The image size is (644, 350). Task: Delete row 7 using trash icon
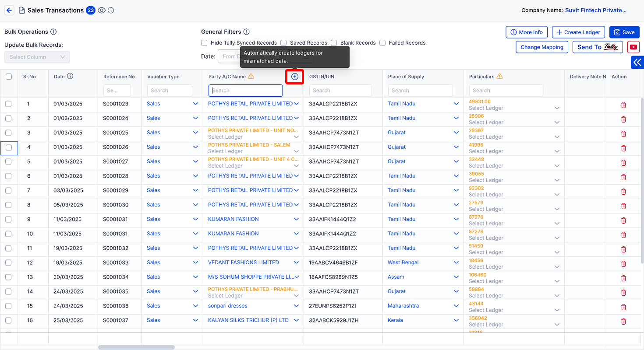624,192
